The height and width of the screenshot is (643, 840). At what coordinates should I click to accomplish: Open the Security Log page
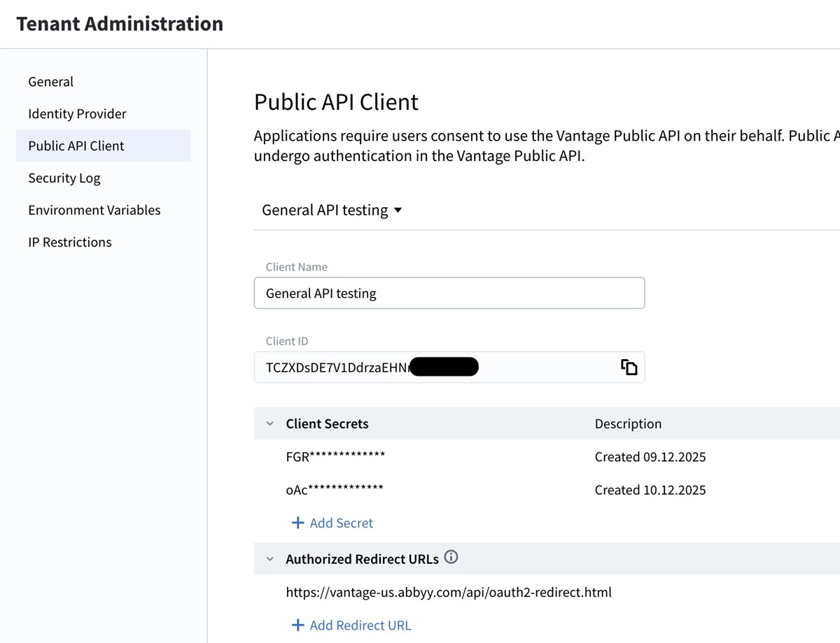[x=64, y=178]
